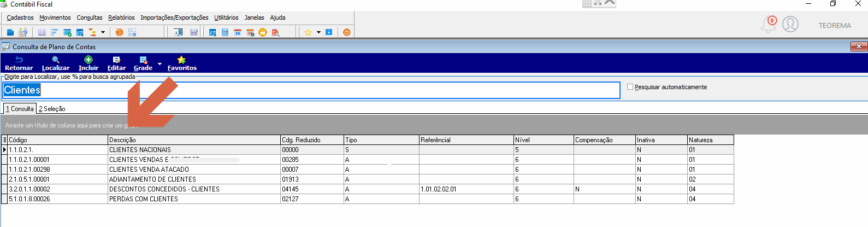This screenshot has width=868, height=227.
Task: Click referencial cell 1.01.02.02.01
Action: tap(466, 189)
